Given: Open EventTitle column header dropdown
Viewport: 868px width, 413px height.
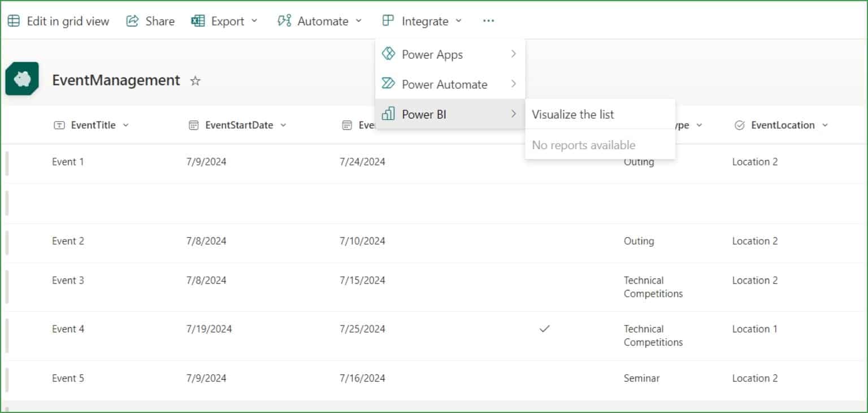Looking at the screenshot, I should click(125, 125).
